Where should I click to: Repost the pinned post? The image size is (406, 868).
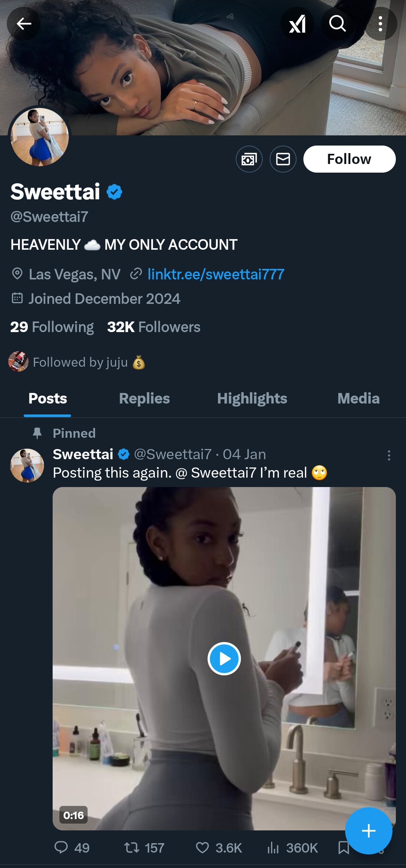pyautogui.click(x=132, y=847)
